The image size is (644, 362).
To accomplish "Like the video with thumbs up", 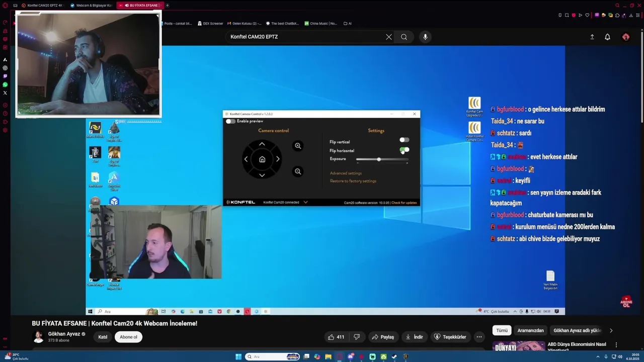I will (336, 337).
